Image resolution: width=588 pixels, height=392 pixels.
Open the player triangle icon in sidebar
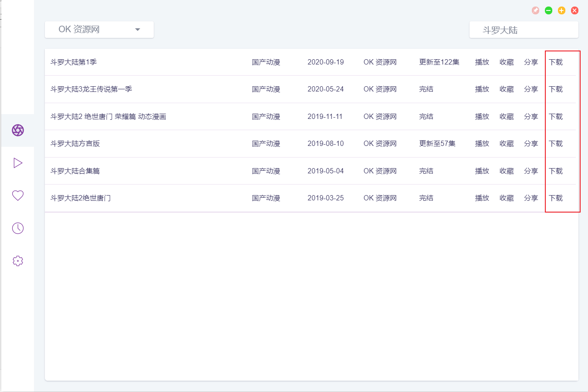(18, 163)
